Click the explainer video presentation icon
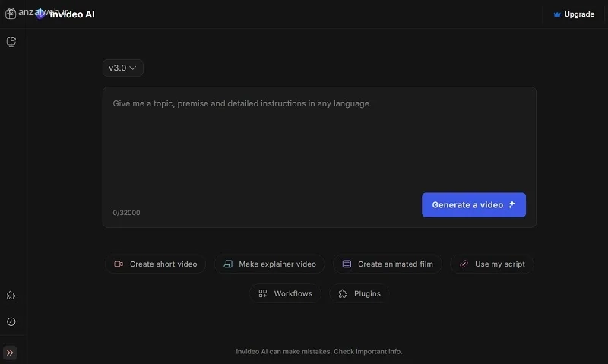This screenshot has height=364, width=608. coord(229,264)
